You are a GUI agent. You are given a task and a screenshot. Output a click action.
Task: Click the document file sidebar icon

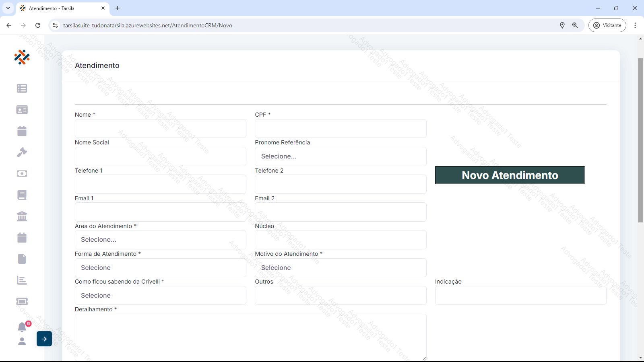coord(22,259)
